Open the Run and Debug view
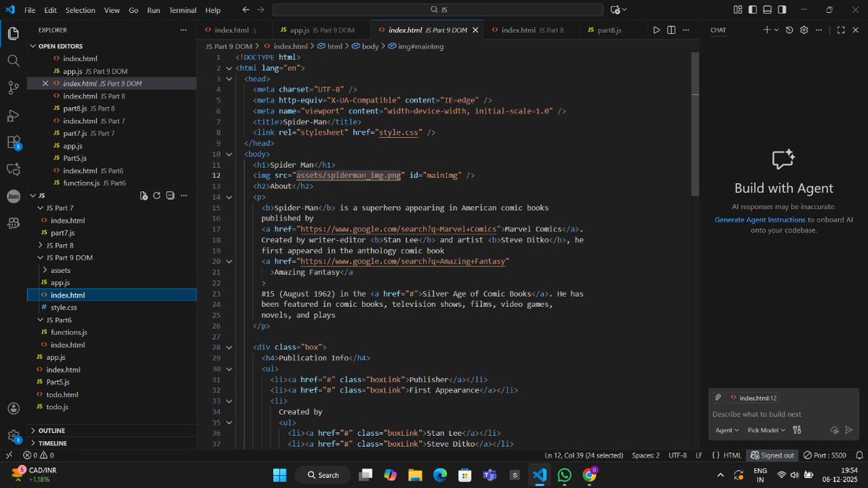 pos(12,115)
